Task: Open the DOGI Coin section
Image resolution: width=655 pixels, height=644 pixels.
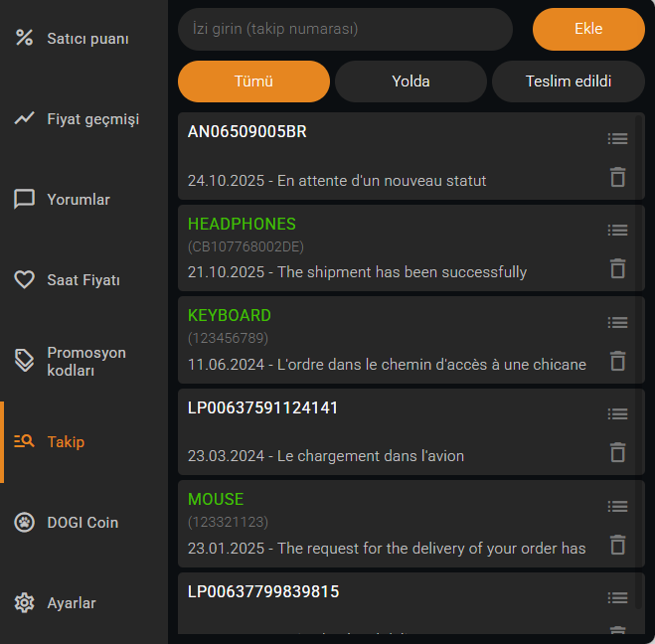Action: click(x=82, y=523)
